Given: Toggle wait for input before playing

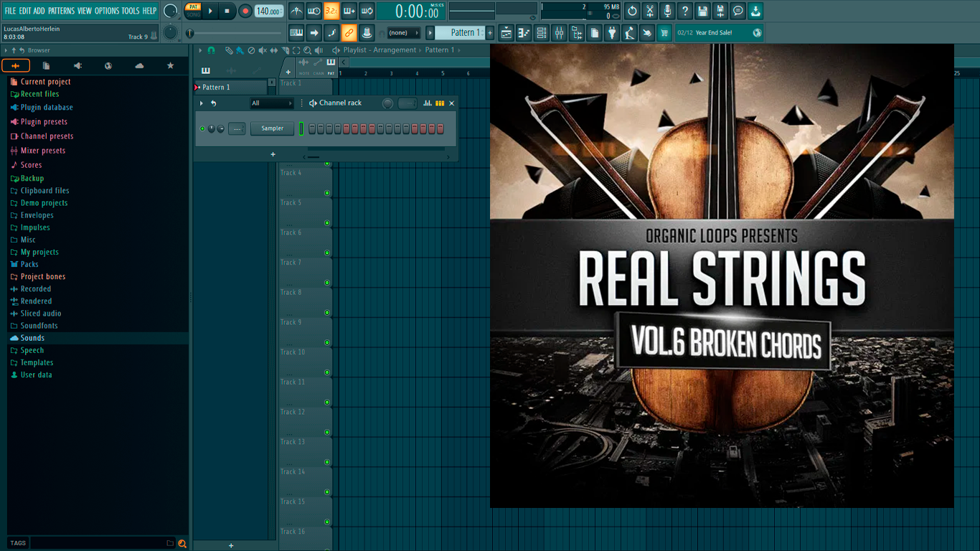Looking at the screenshot, I should pyautogui.click(x=314, y=11).
